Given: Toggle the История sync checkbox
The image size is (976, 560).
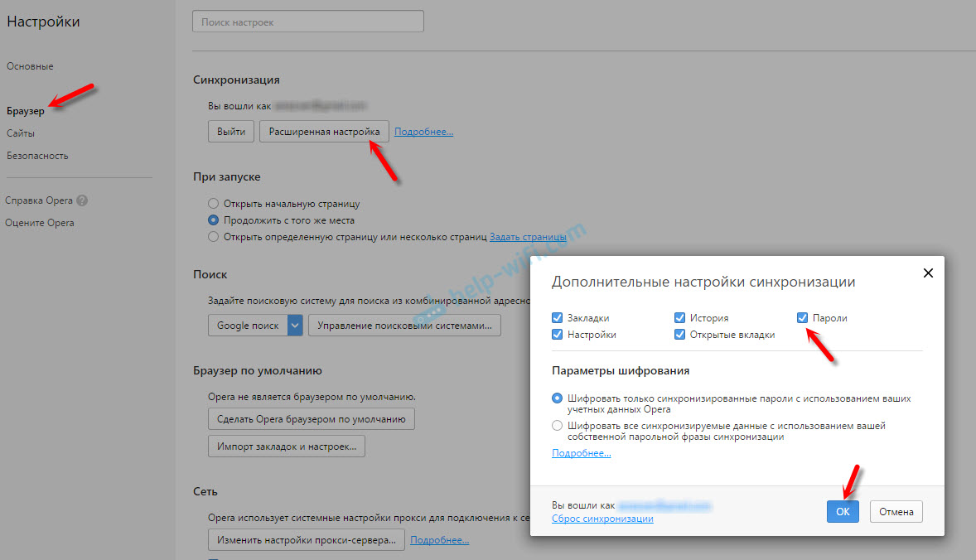Looking at the screenshot, I should click(x=680, y=318).
